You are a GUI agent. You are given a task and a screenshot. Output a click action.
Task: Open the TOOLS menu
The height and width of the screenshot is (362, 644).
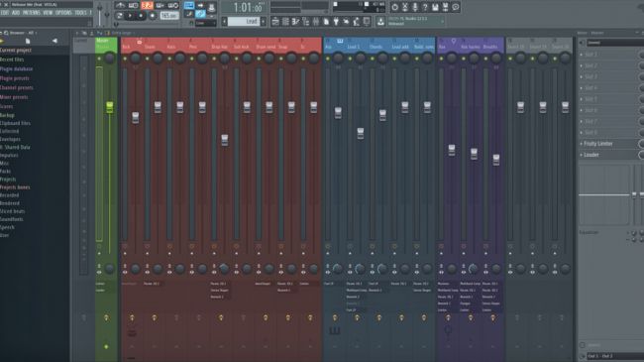80,13
